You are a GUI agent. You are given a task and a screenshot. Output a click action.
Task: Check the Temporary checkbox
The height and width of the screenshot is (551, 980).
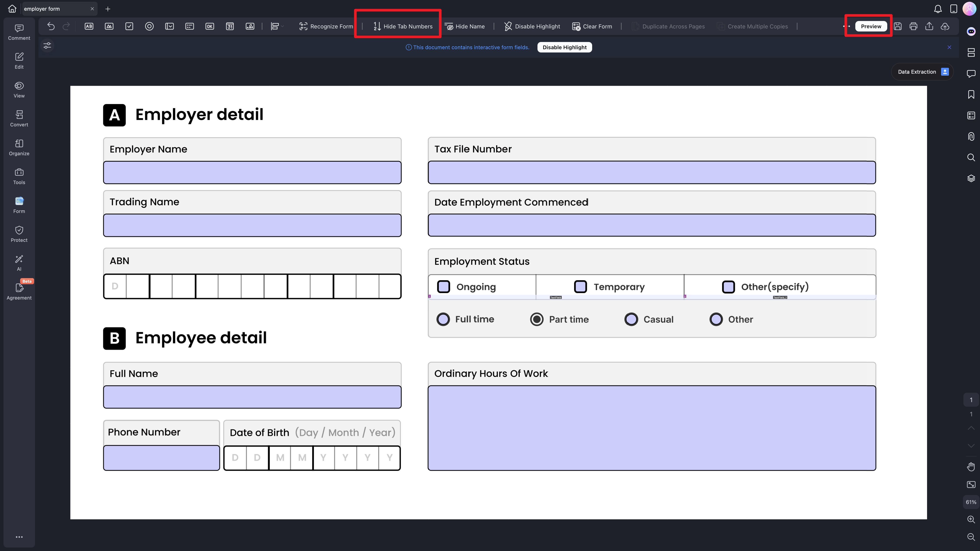point(581,287)
